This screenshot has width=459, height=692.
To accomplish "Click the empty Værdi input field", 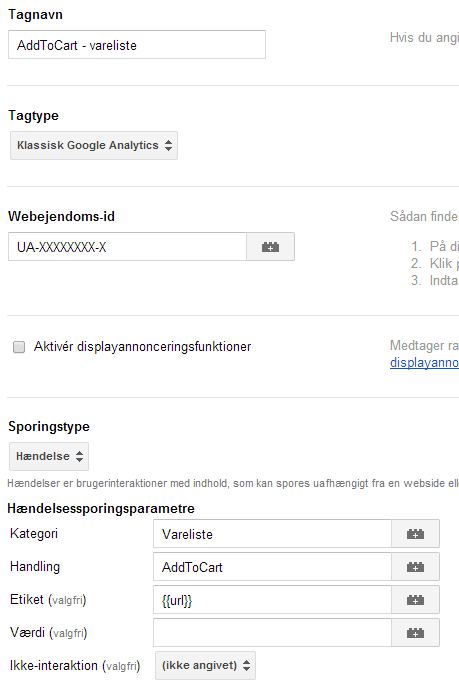I will (272, 633).
